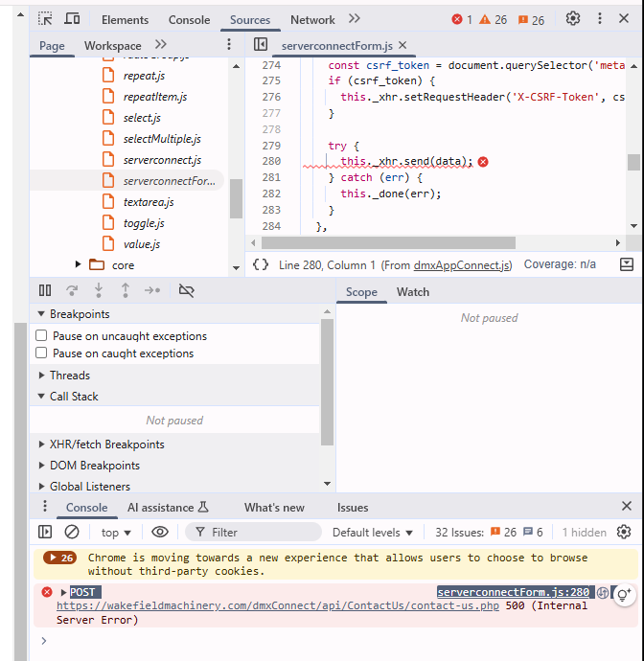Open the Default levels dropdown

(x=373, y=533)
